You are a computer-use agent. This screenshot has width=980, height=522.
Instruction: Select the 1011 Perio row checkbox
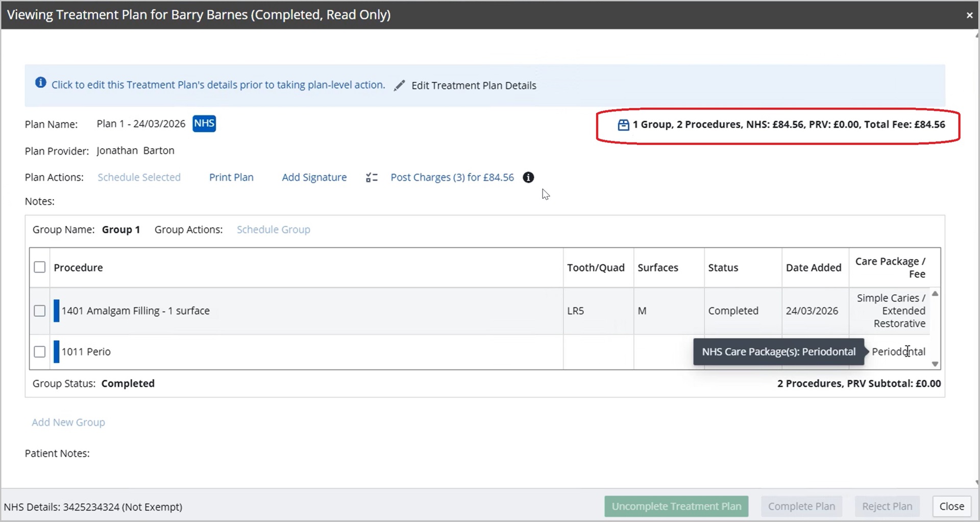(x=40, y=352)
